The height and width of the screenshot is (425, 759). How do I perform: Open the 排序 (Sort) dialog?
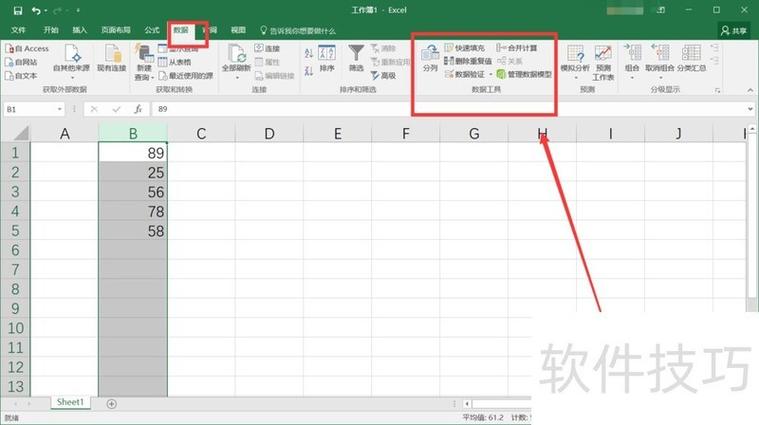coord(327,59)
